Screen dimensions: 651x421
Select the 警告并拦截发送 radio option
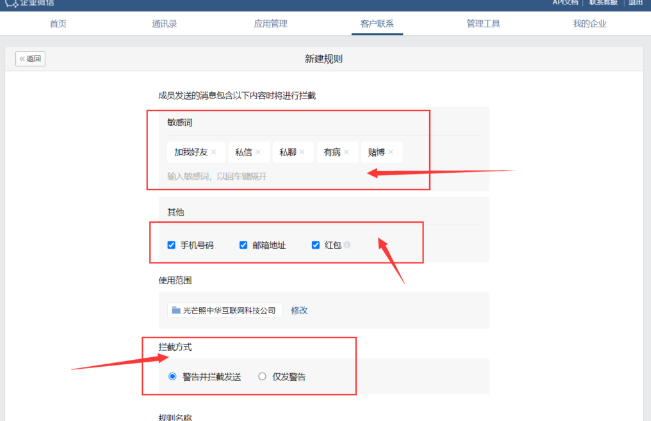[x=172, y=377]
